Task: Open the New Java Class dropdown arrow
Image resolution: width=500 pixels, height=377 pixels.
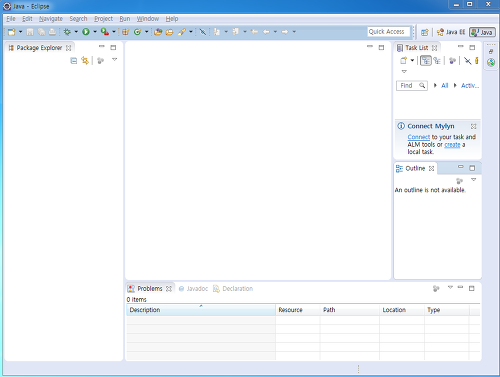Action: [146, 32]
